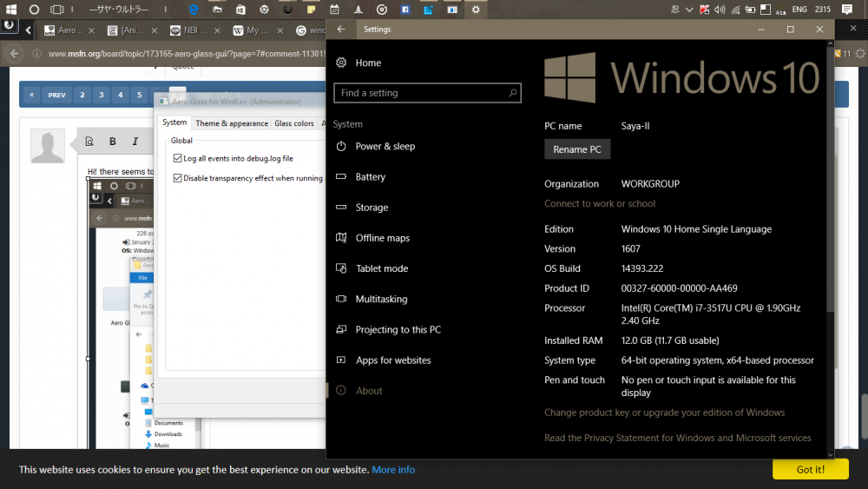Open Apps for websites settings
The height and width of the screenshot is (489, 868).
click(x=383, y=360)
